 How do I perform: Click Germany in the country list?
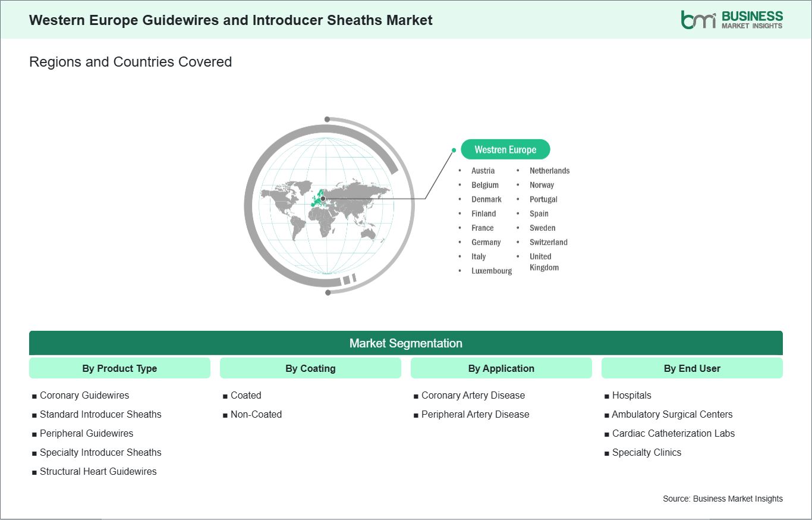tap(486, 242)
